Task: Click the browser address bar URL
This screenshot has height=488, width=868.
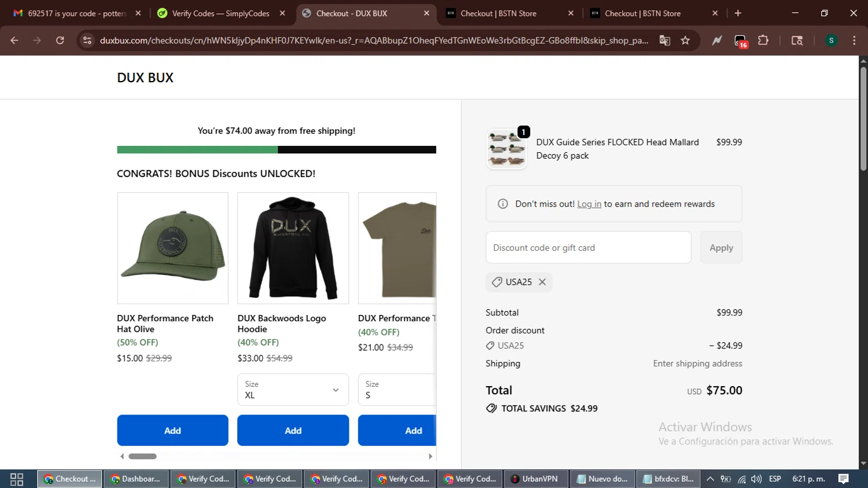Action: 374,41
